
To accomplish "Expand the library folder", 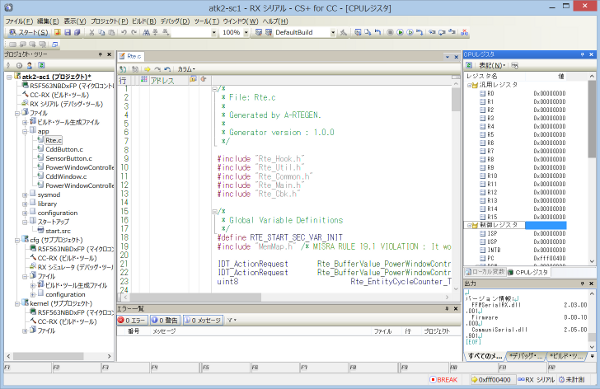I will tap(25, 204).
